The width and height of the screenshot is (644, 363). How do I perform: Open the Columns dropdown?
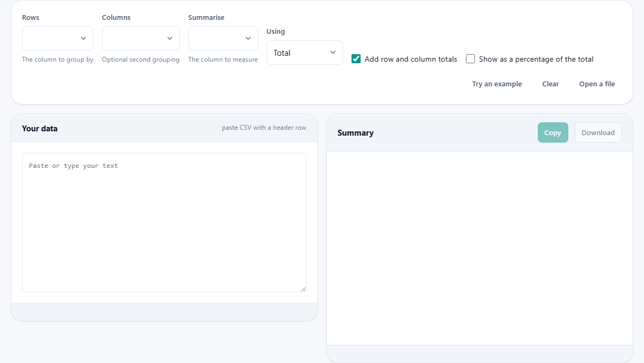click(141, 39)
